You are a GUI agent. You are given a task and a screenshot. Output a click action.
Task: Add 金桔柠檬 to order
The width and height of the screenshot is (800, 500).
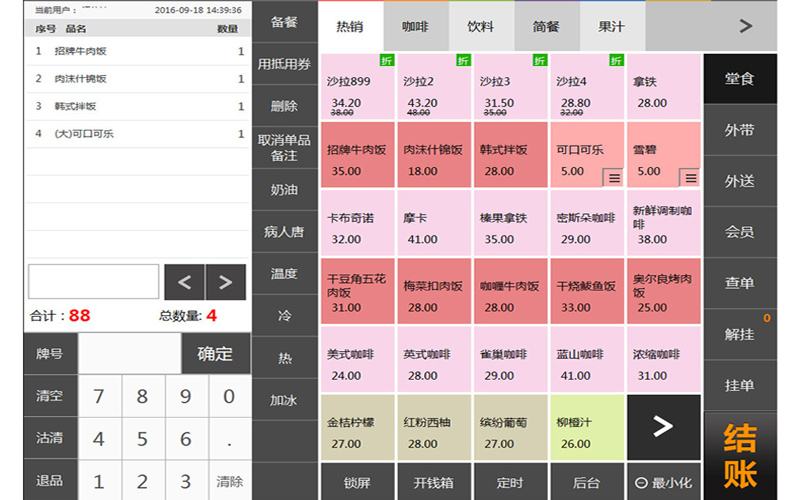point(357,428)
